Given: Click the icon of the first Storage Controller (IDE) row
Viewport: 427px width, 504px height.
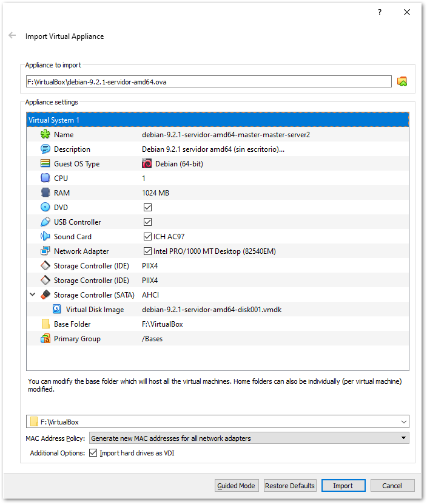Looking at the screenshot, I should tap(45, 265).
